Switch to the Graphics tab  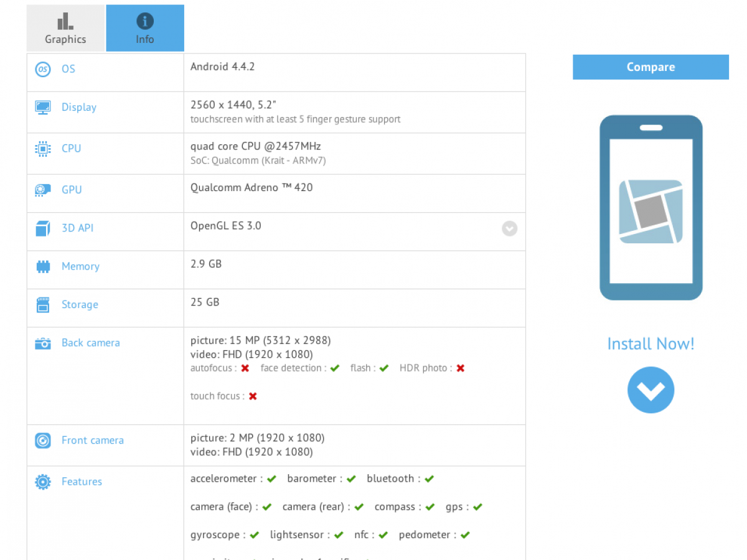(65, 29)
